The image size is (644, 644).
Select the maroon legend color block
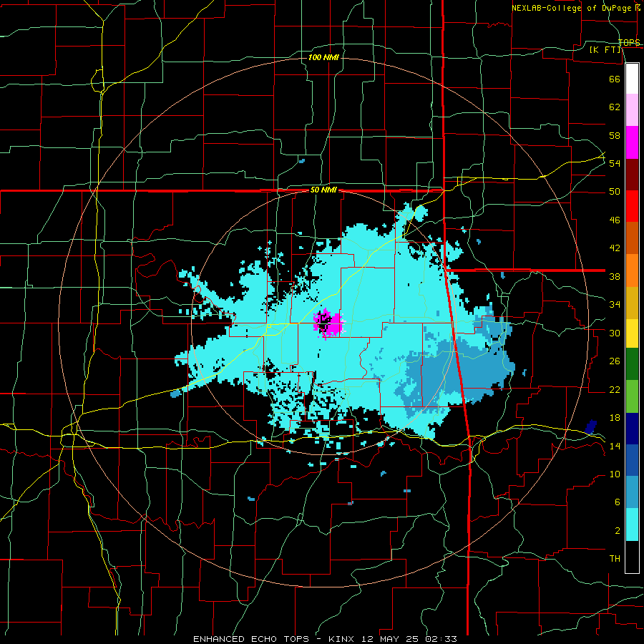tap(632, 175)
